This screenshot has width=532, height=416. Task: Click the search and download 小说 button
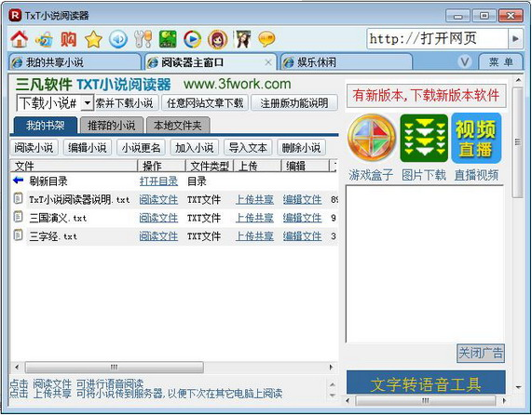(x=126, y=103)
